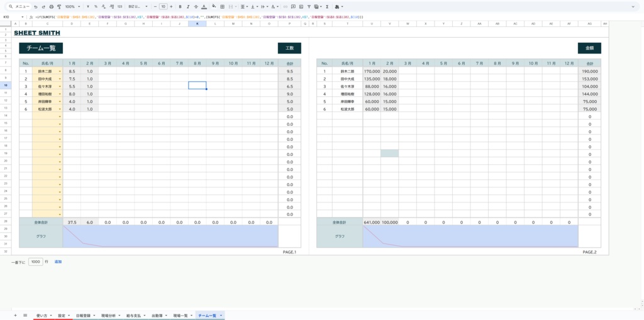
Task: Decrease decimal places
Action: pyautogui.click(x=104, y=7)
